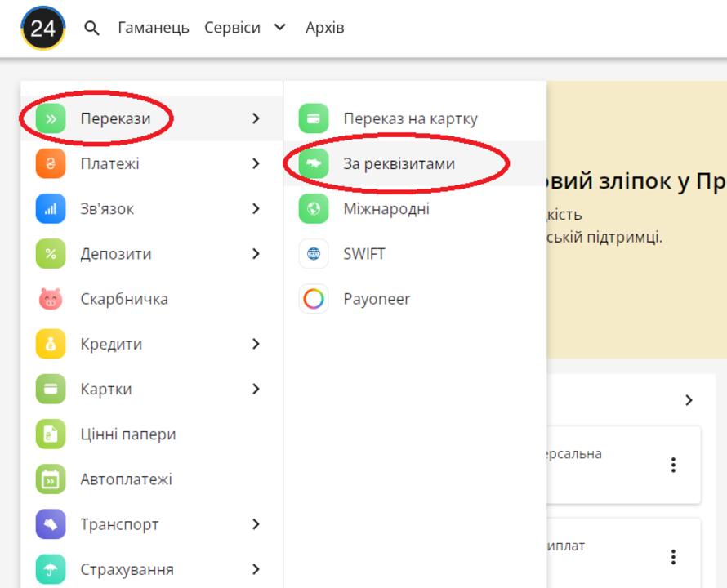This screenshot has height=588, width=727.
Task: Open Архів in top navigation
Action: coord(324,28)
